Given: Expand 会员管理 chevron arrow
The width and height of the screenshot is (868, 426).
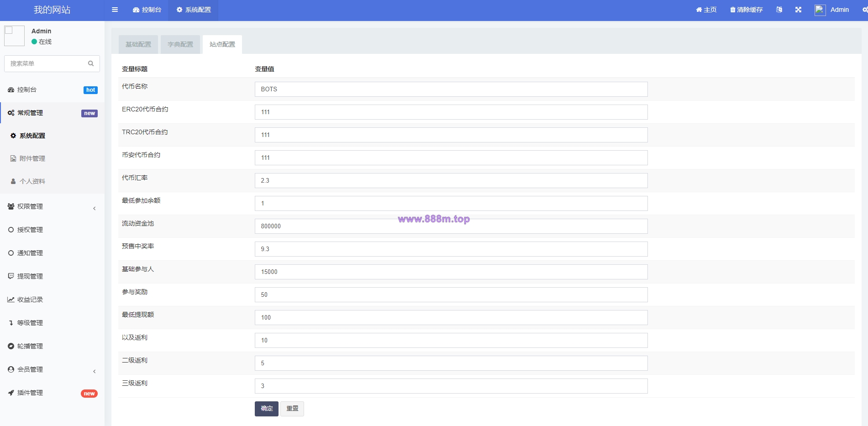Looking at the screenshot, I should click(x=95, y=371).
